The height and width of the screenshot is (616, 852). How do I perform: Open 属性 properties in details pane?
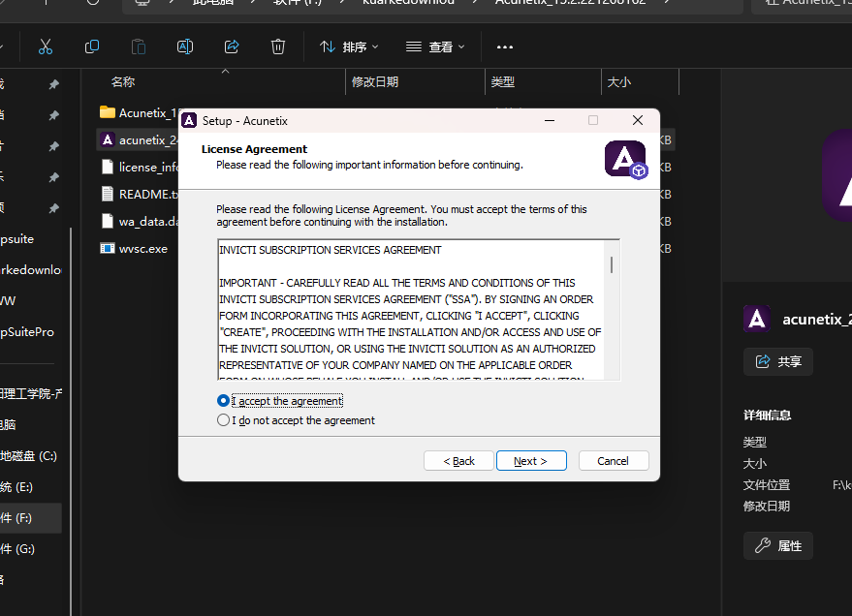pos(778,545)
